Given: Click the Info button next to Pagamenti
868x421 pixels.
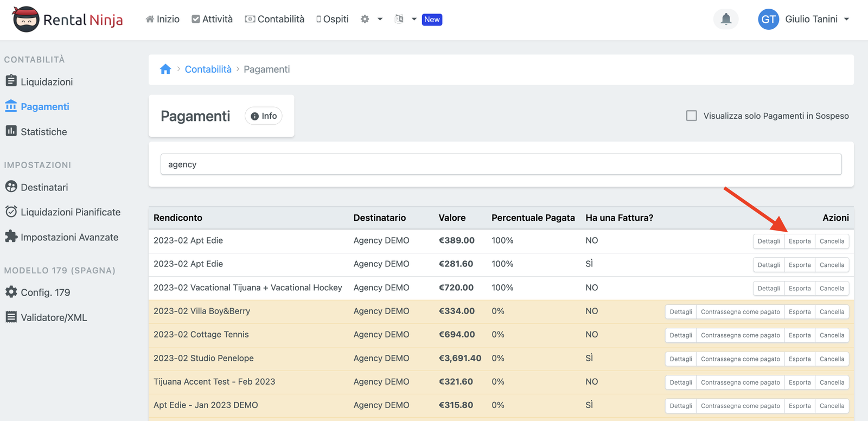Looking at the screenshot, I should pyautogui.click(x=264, y=116).
